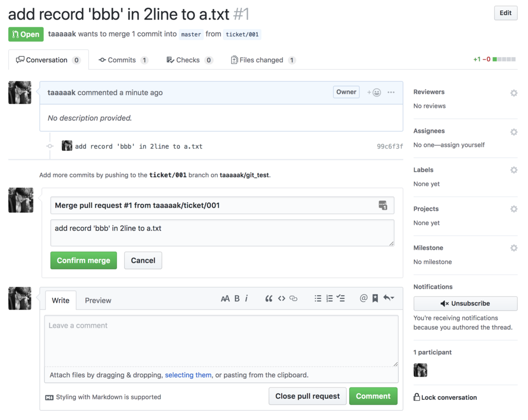Click taaaaak username in the comment header
This screenshot has height=420, width=528.
(x=61, y=93)
